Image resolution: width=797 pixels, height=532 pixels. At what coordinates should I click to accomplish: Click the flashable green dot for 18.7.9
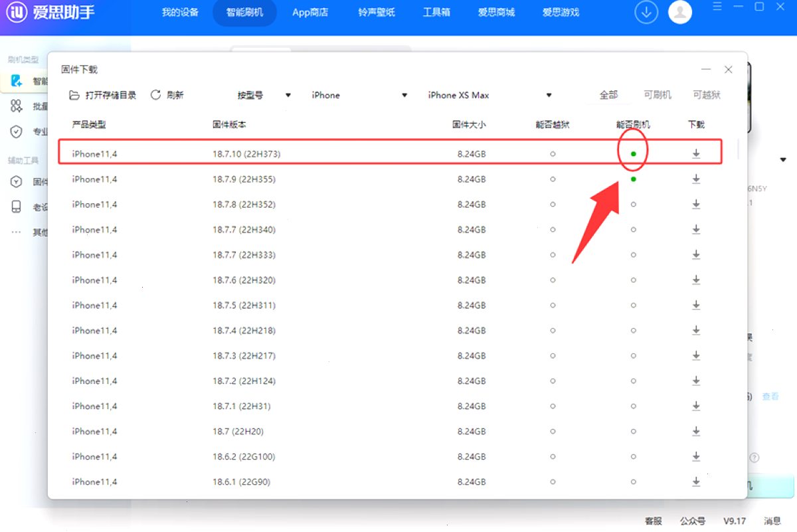634,179
